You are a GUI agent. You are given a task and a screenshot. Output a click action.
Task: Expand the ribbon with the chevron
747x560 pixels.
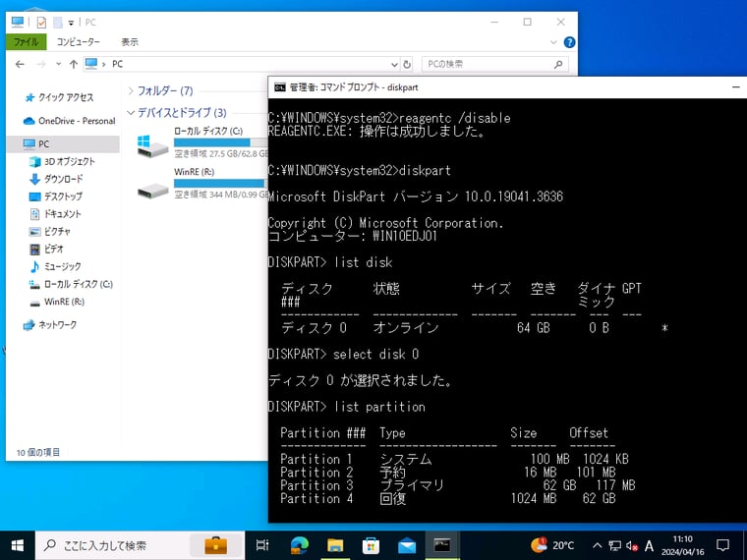[553, 42]
